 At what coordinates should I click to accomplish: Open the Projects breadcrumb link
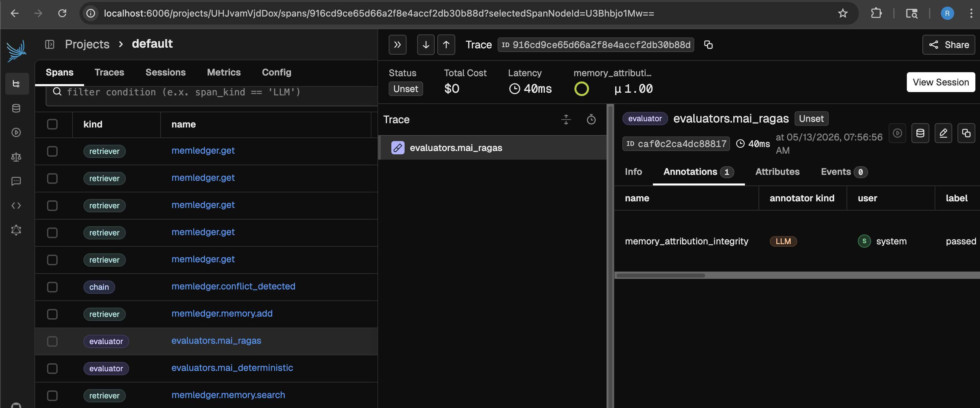click(x=87, y=44)
